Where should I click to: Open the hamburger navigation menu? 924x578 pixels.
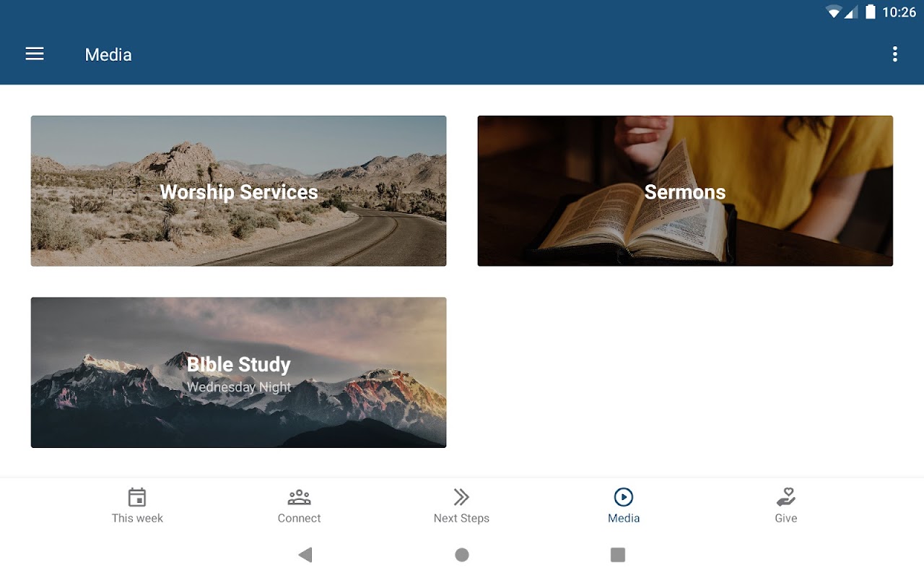(35, 54)
